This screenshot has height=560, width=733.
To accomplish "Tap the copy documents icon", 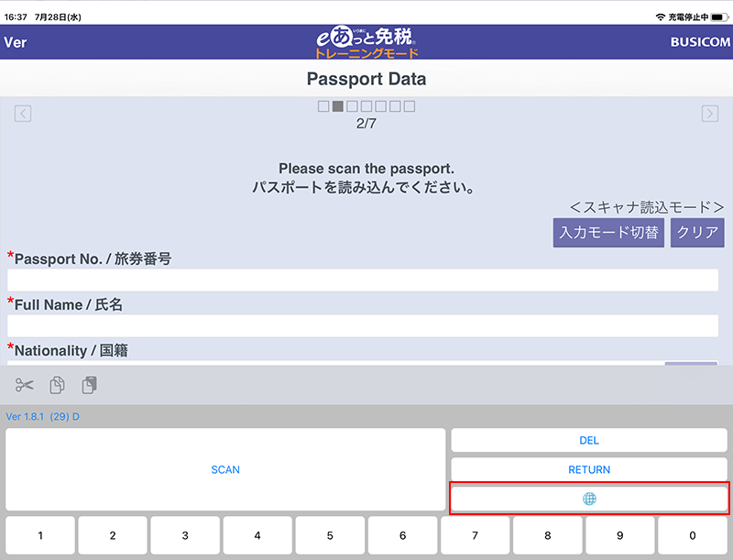I will pos(57,385).
